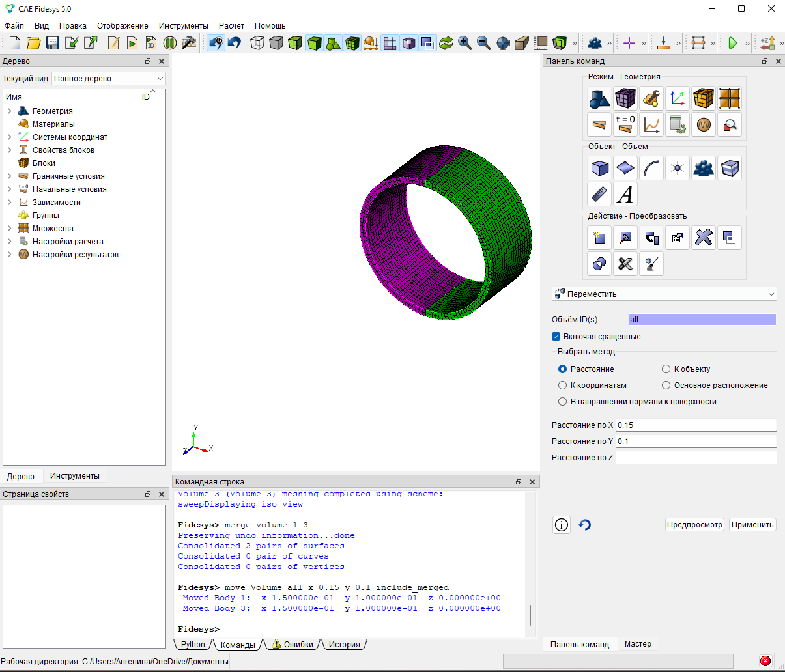Click the blue reset arrow icon
The image size is (785, 672).
coord(585,525)
